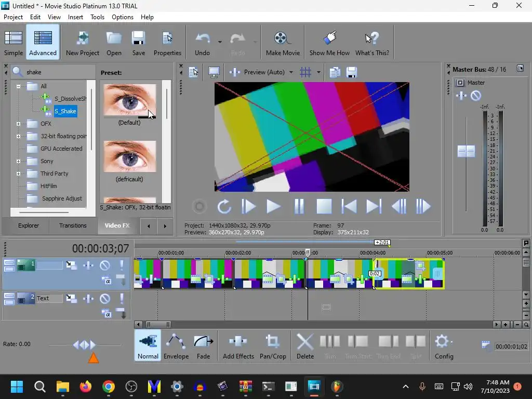Step to previous frame
This screenshot has height=399, width=532.
[398, 206]
